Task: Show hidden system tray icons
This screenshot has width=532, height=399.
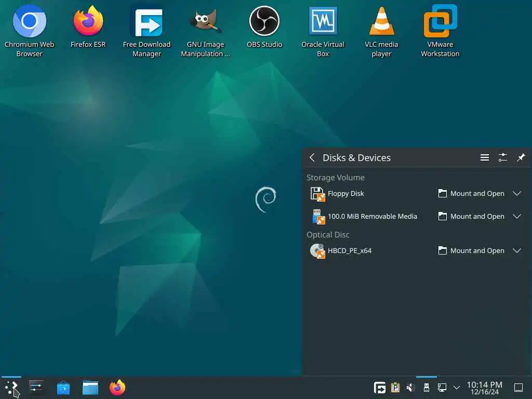Action: (457, 388)
